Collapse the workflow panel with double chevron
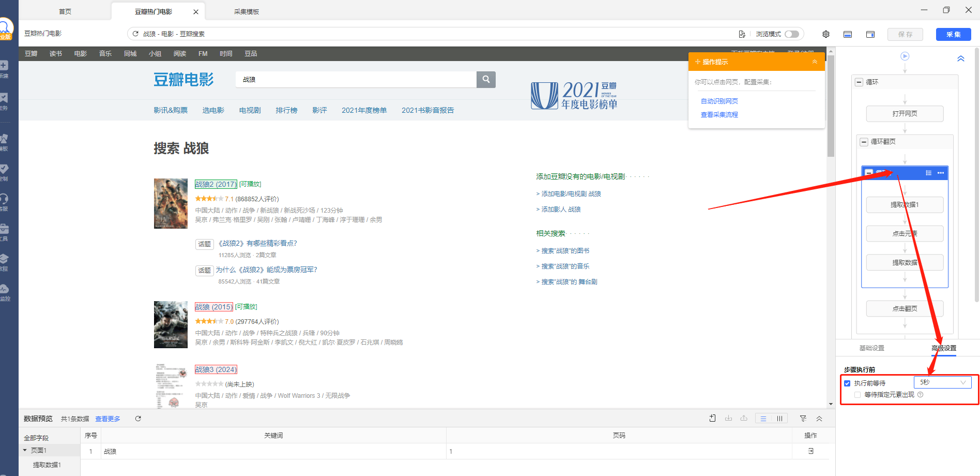Screen dimensions: 980x476 (960, 58)
